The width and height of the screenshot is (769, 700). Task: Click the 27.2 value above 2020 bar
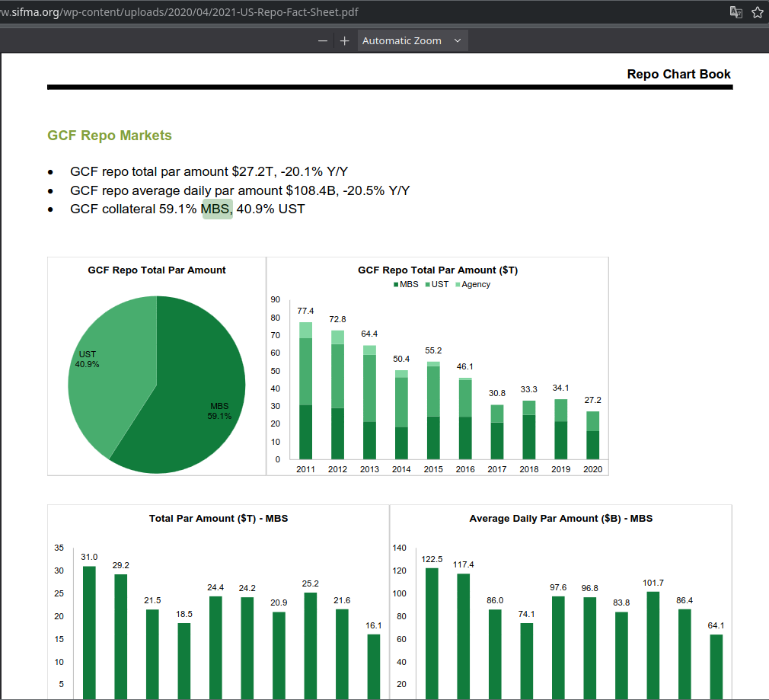(592, 401)
